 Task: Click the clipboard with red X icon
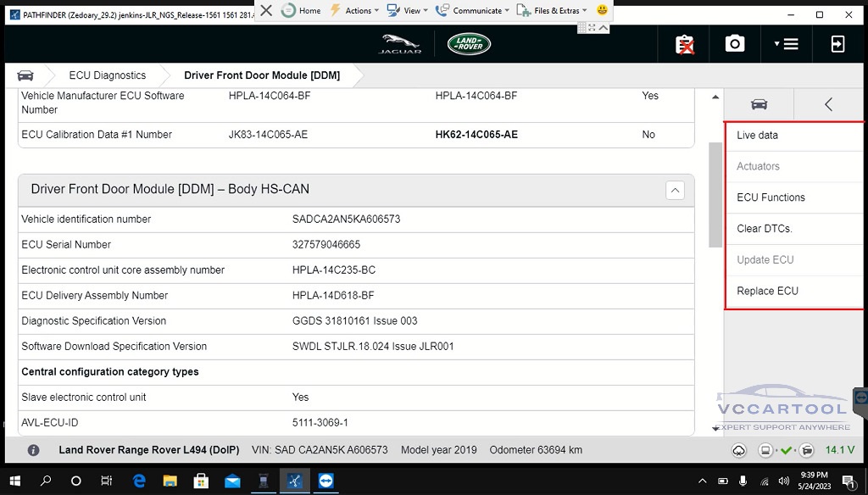(684, 44)
